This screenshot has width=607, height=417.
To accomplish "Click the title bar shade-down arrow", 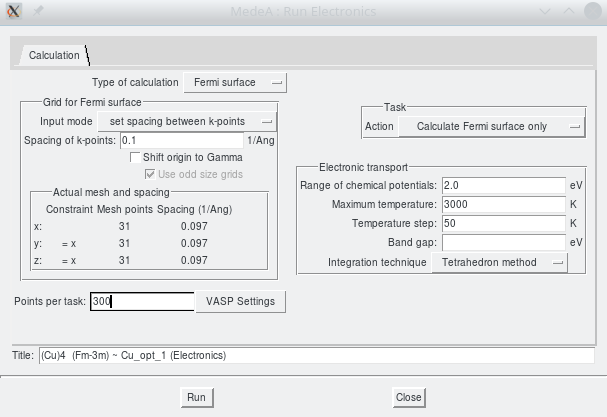I will tap(545, 11).
